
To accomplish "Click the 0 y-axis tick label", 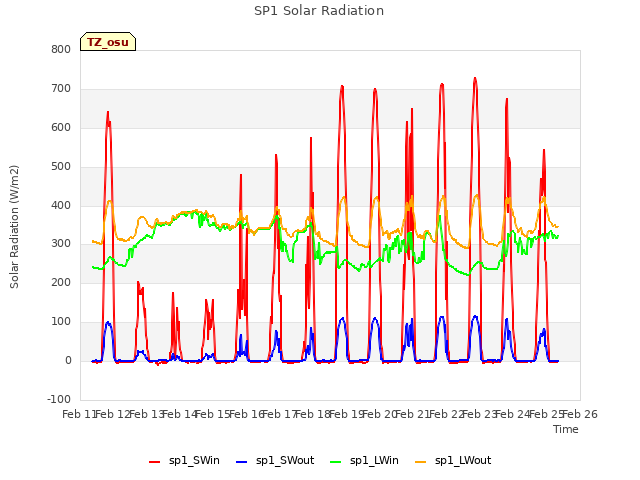I will tap(68, 361).
